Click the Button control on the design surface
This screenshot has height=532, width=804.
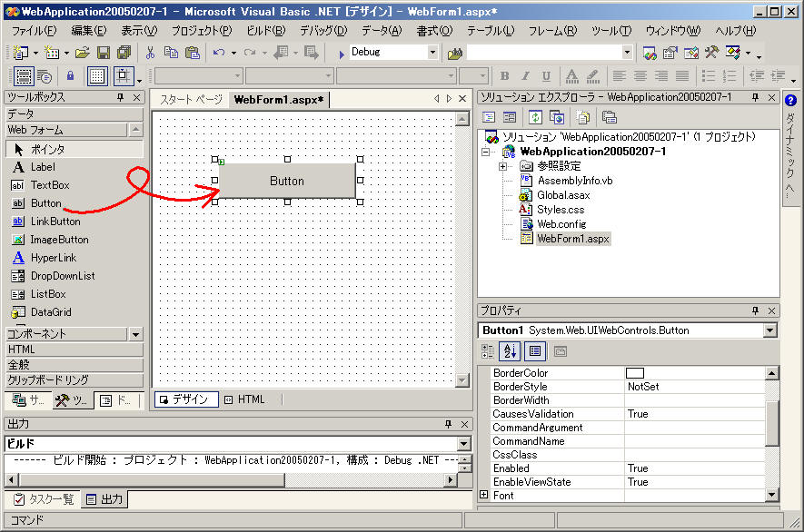click(287, 181)
